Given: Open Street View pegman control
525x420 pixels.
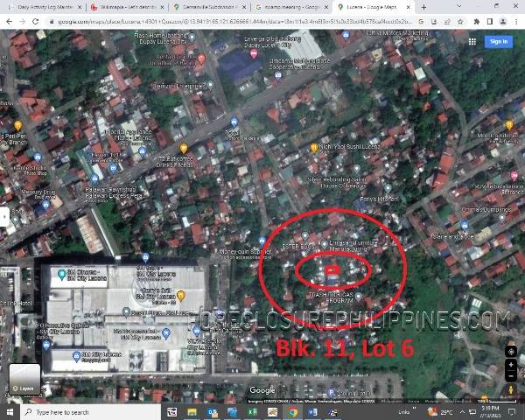Looking at the screenshot, I should 510,388.
